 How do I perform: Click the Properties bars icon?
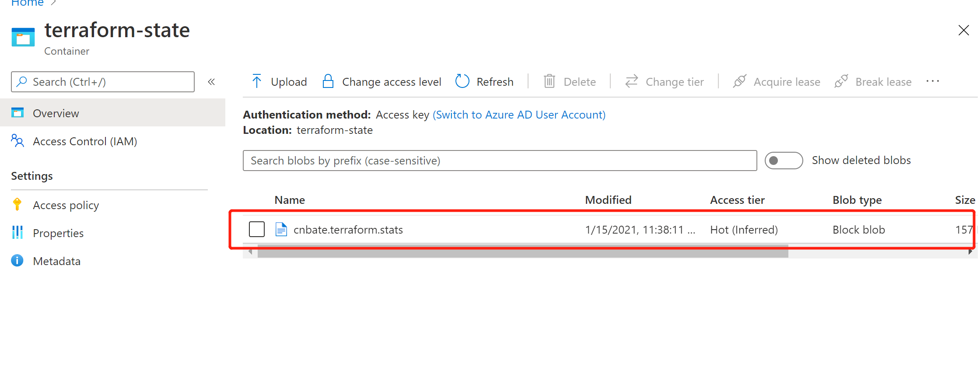pyautogui.click(x=17, y=232)
